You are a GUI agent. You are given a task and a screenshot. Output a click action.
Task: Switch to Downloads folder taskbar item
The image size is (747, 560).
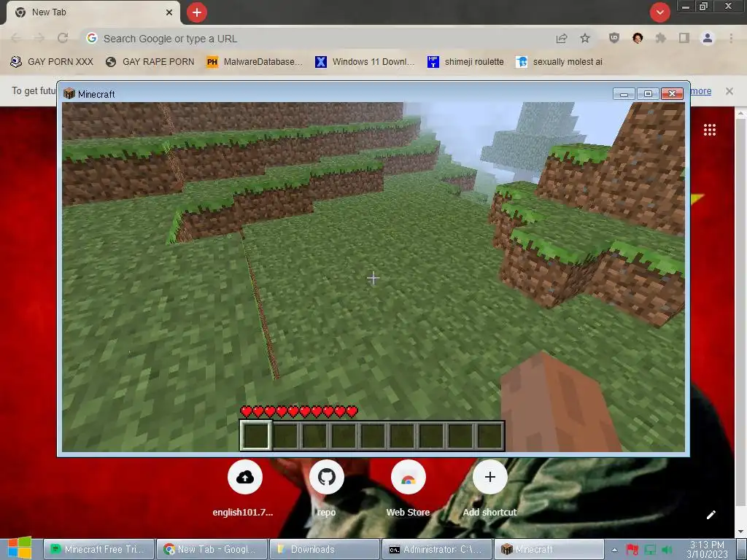tap(325, 549)
